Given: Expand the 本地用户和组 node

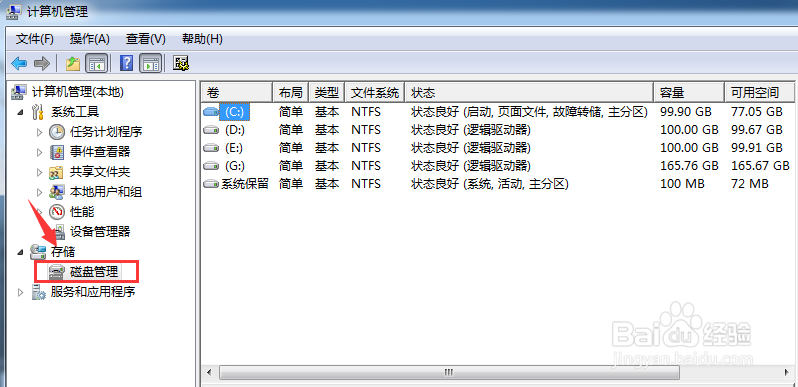Looking at the screenshot, I should tap(40, 192).
